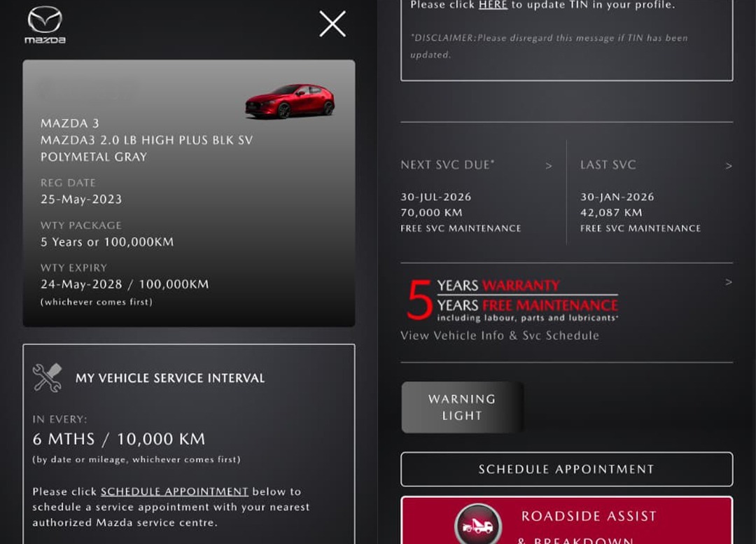Tap the Mazda logo at the top
The image size is (756, 544).
coord(45,25)
